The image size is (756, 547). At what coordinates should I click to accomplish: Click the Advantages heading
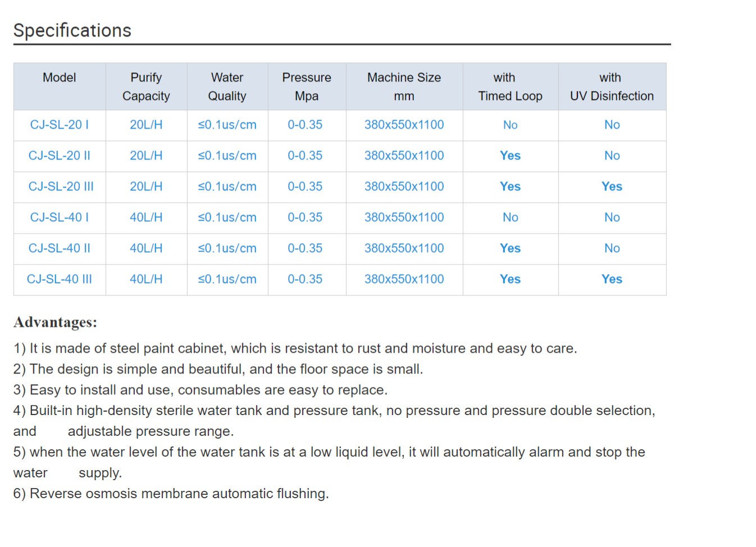coord(55,322)
